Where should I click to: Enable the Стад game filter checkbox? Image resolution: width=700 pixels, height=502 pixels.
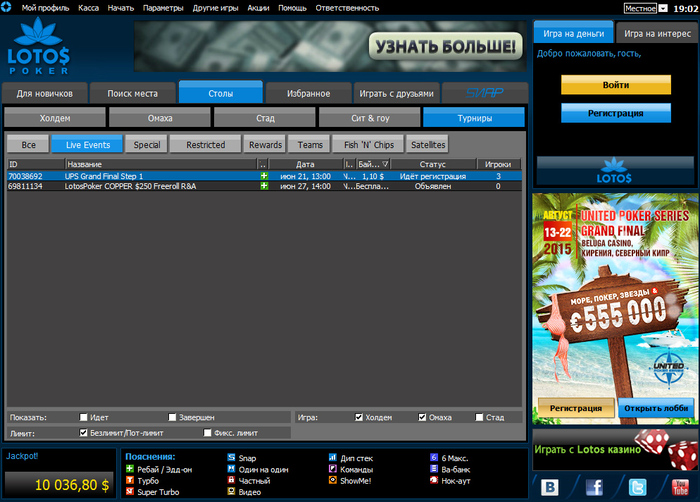(479, 417)
